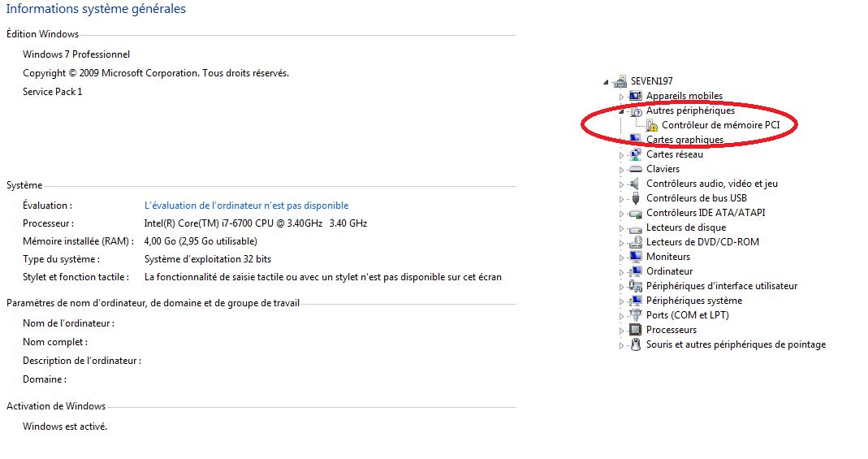Screen dimensions: 868x459
Task: Select the Claviers label
Action: (x=663, y=169)
